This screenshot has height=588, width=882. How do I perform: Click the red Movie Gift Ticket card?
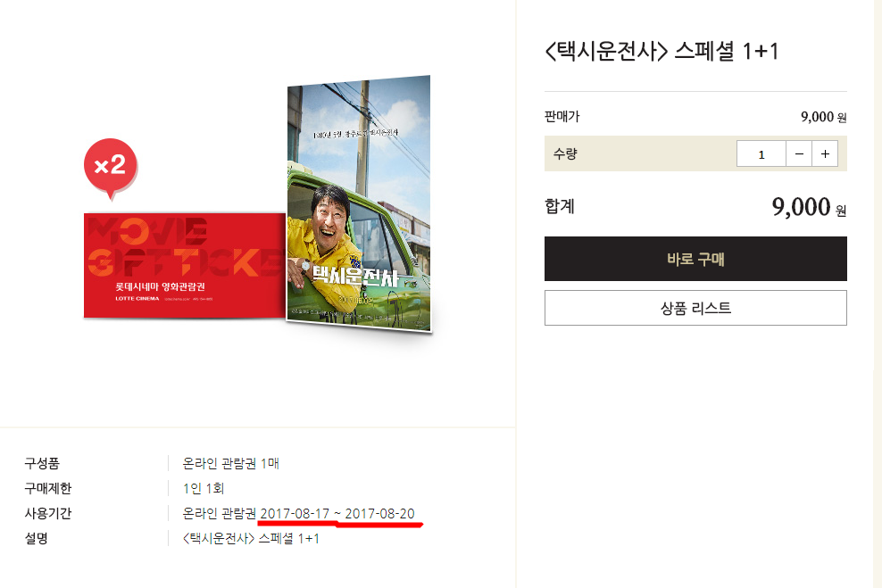click(x=185, y=265)
